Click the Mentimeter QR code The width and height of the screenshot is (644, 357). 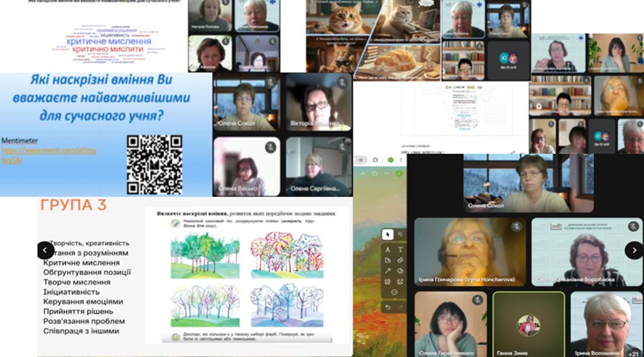coord(154,164)
